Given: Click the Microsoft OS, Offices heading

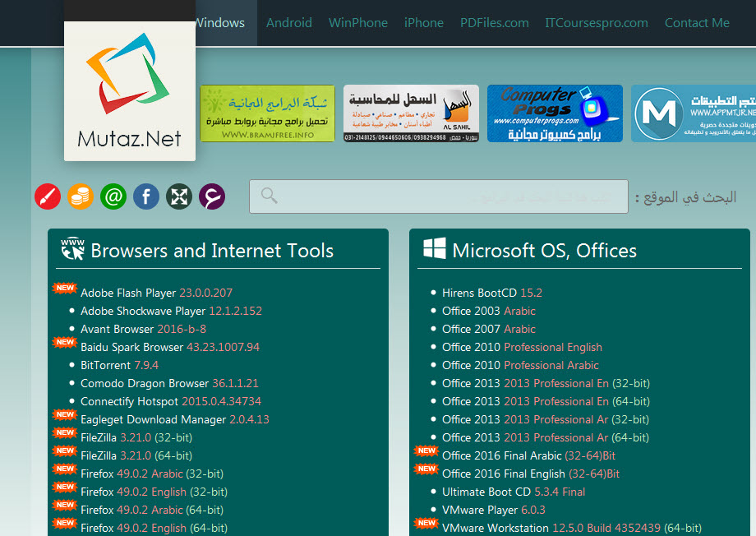Looking at the screenshot, I should point(544,251).
